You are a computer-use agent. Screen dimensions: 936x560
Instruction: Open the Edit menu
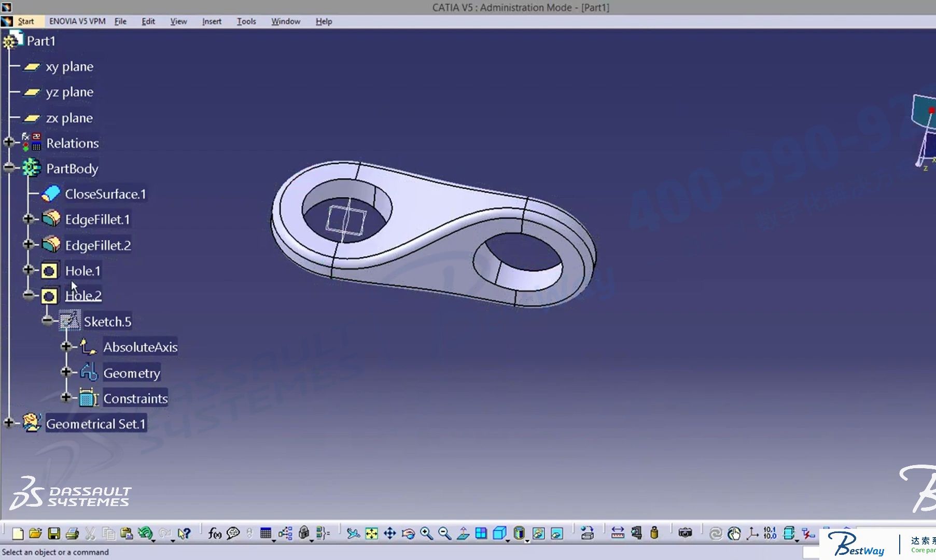[x=148, y=21]
